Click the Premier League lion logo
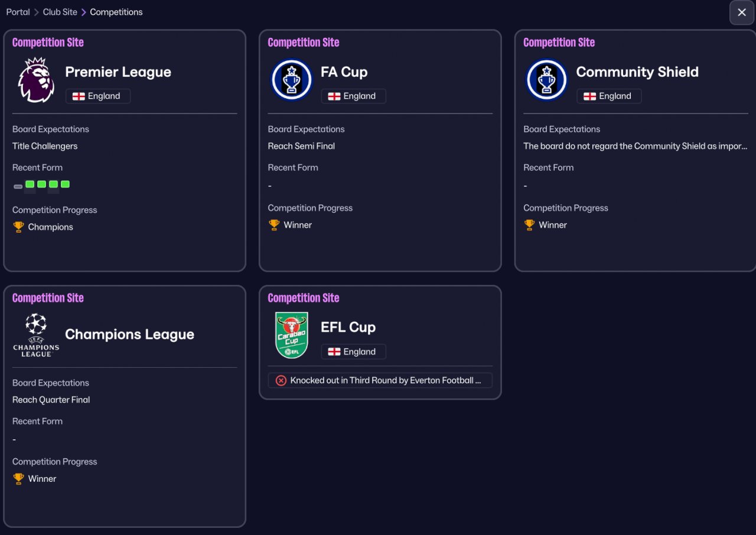756x535 pixels. 36,80
